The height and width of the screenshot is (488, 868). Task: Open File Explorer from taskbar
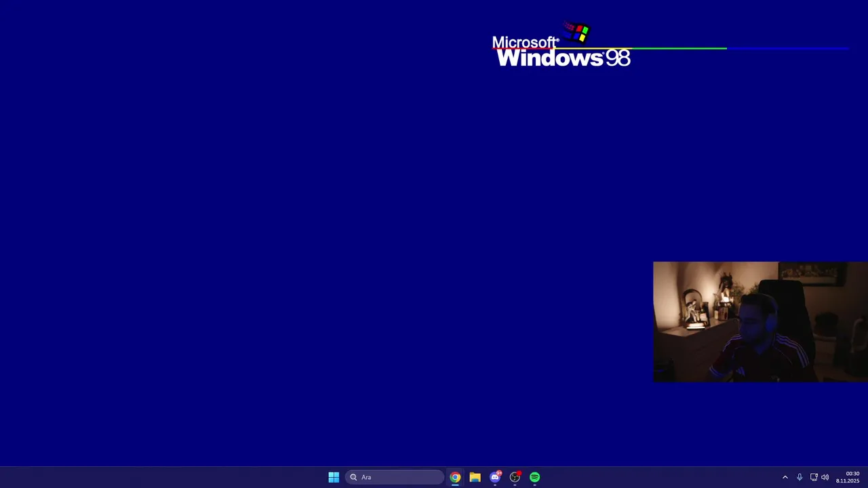pyautogui.click(x=475, y=477)
